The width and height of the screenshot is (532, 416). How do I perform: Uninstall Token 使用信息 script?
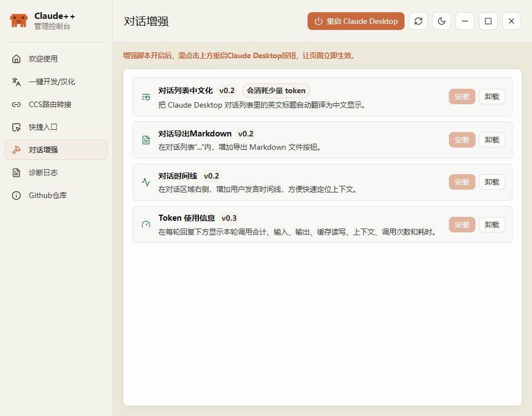492,225
